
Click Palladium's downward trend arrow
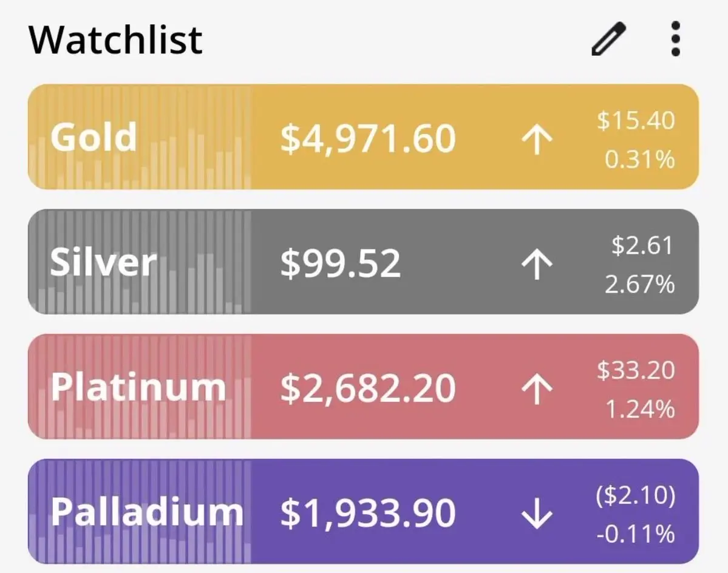pos(537,514)
